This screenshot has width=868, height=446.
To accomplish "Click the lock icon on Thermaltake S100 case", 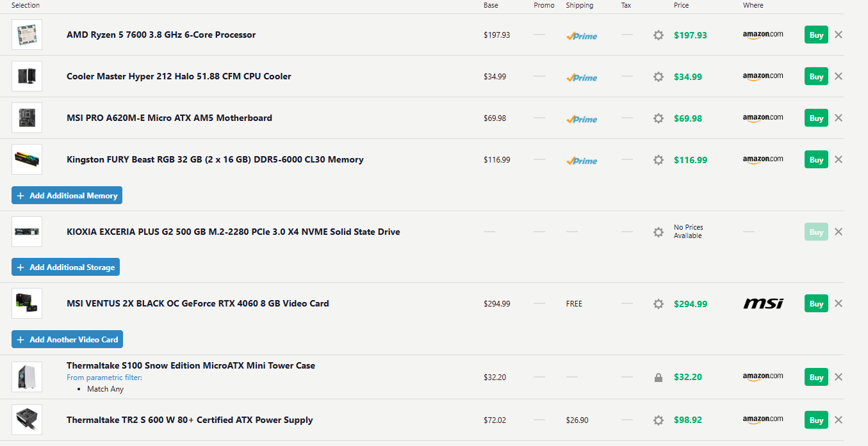I will 658,378.
